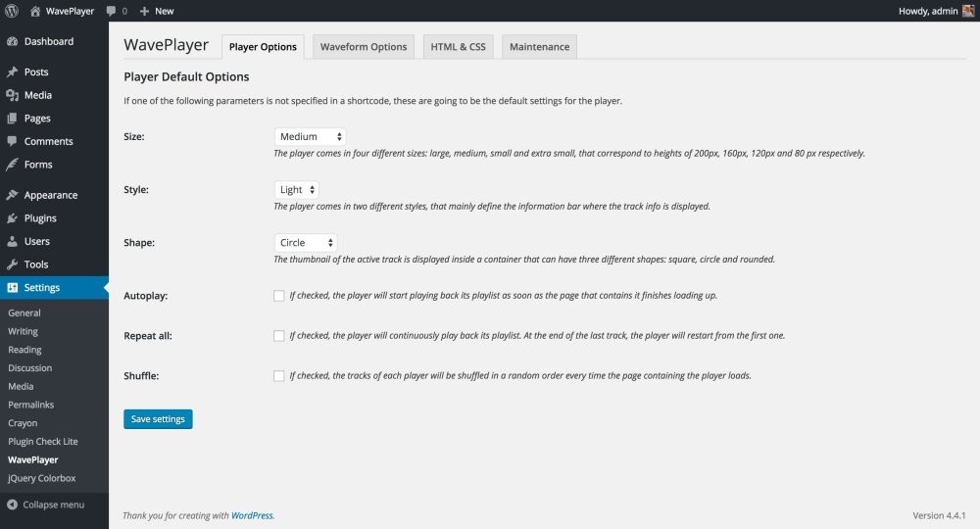The height and width of the screenshot is (529, 980).
Task: Check the Repeat all option
Action: [279, 335]
